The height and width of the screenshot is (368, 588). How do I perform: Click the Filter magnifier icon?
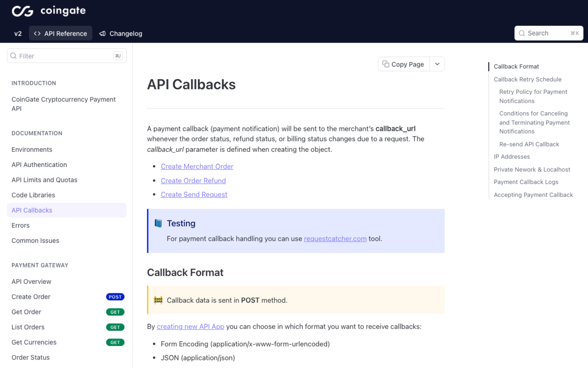coord(13,56)
